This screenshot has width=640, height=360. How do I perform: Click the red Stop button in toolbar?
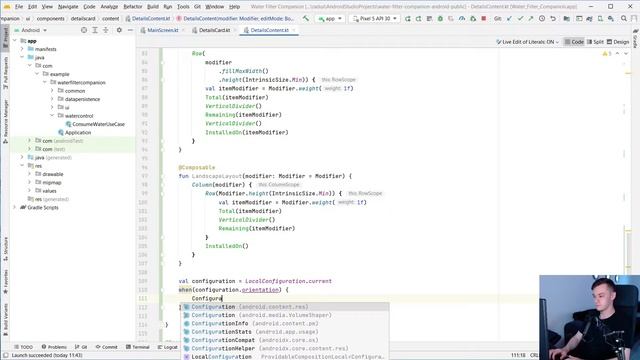pos(484,18)
